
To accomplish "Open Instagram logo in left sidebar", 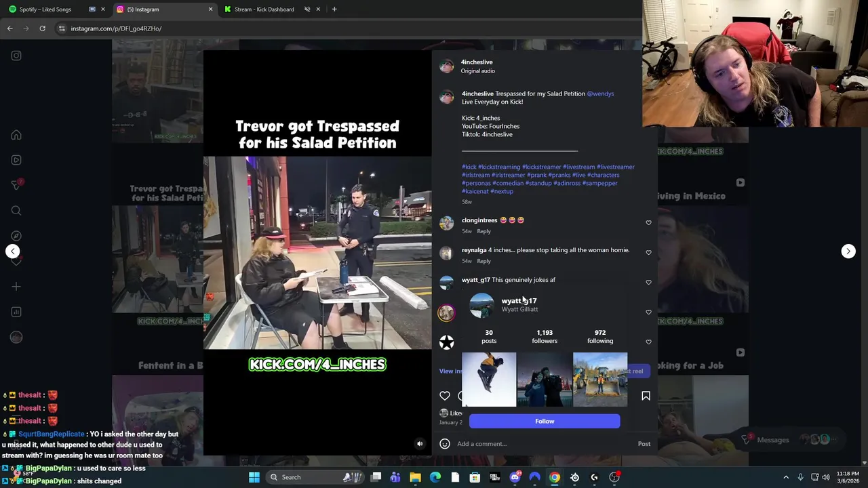I will (x=16, y=56).
